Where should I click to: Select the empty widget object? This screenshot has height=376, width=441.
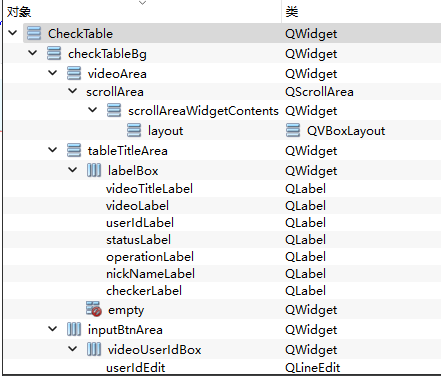click(126, 310)
